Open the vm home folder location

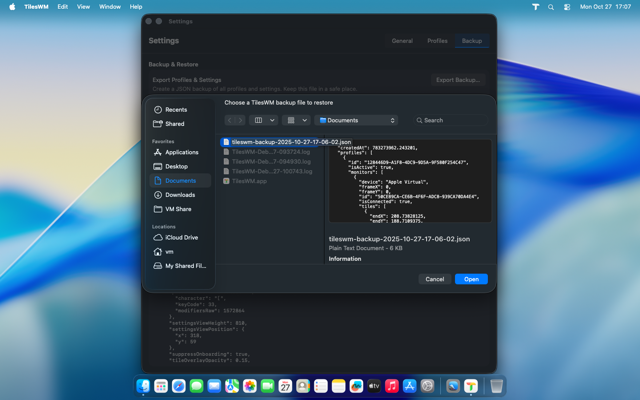(x=163, y=252)
